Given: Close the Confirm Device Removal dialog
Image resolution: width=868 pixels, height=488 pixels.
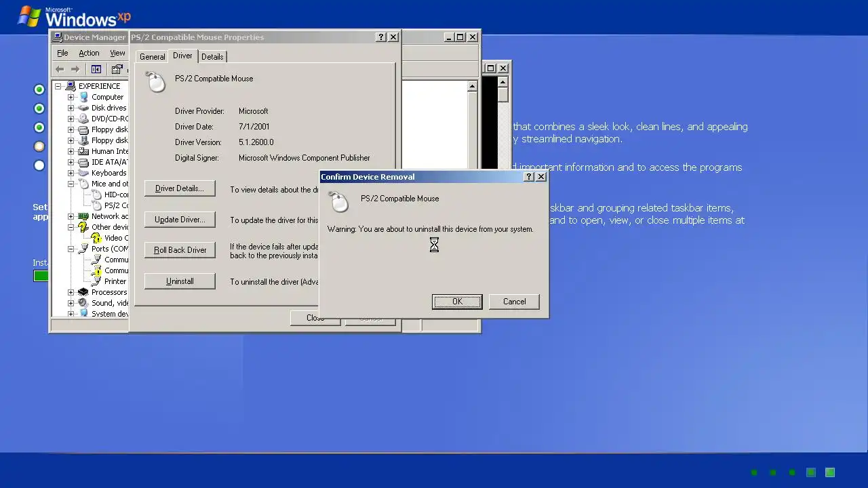Looking at the screenshot, I should tap(540, 177).
